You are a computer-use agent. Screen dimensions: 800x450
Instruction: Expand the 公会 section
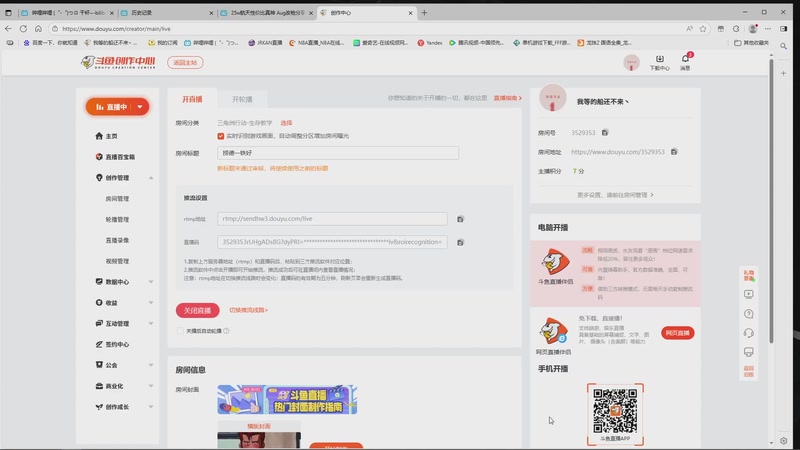151,365
